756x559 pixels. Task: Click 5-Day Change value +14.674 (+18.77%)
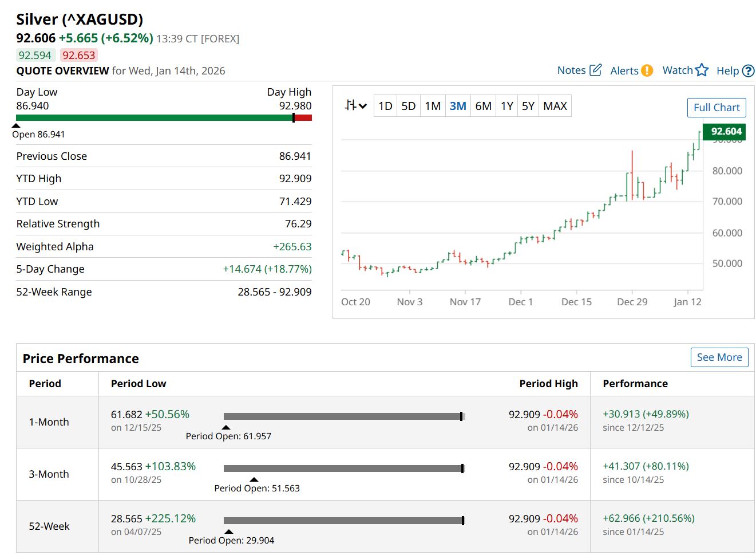267,269
